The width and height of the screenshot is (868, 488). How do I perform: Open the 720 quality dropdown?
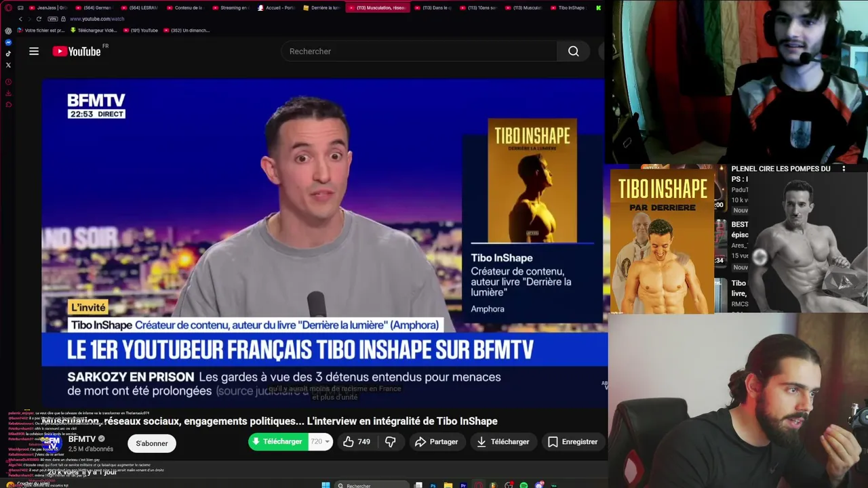coord(320,442)
